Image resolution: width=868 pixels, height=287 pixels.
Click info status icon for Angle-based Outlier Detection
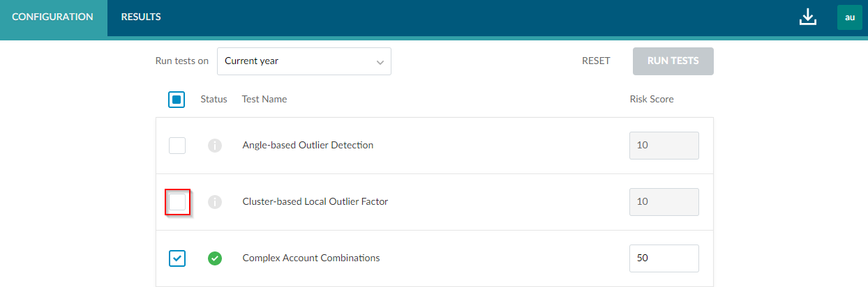tap(215, 146)
